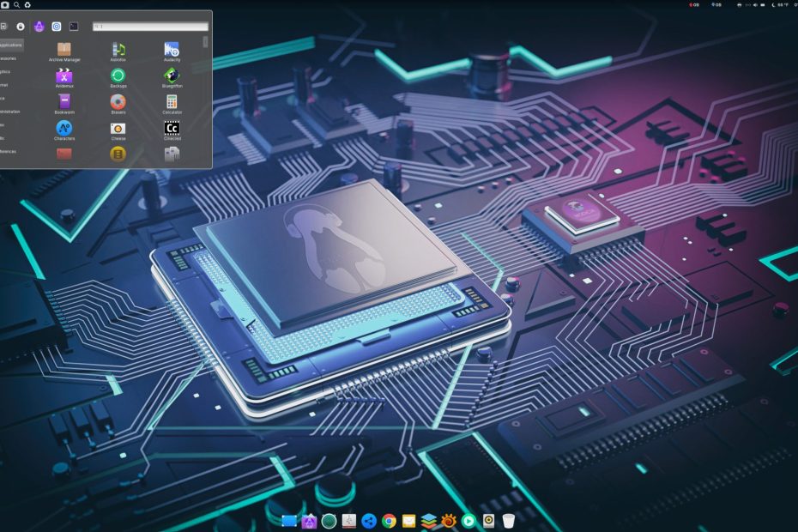Screen dimensions: 798x532
Task: Launch the Brasero disc burner
Action: coord(118,105)
